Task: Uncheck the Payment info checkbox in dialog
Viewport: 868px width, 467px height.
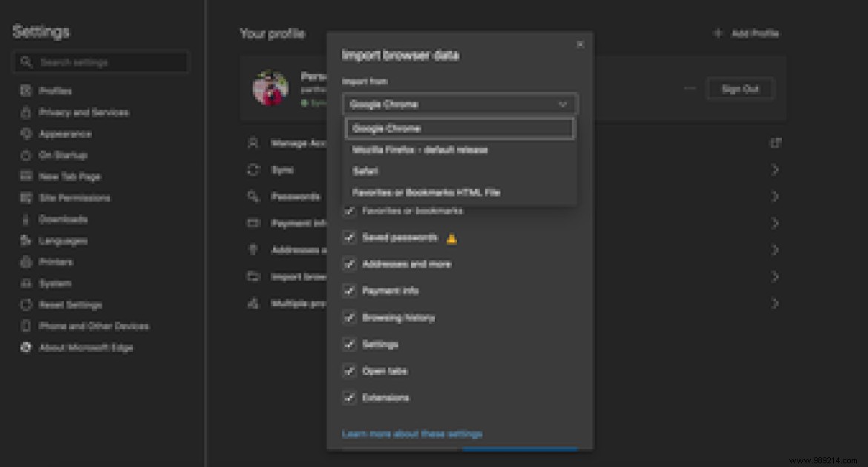Action: point(349,291)
